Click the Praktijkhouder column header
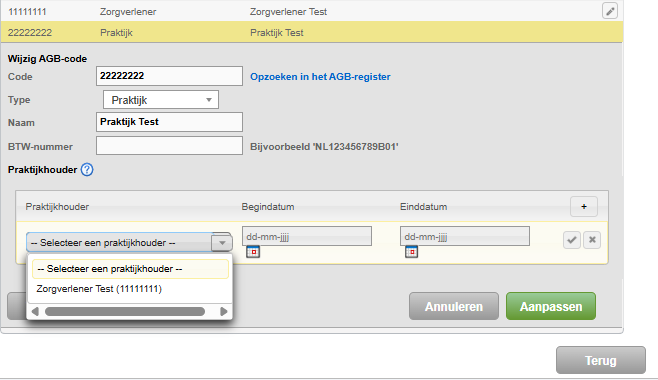 point(57,207)
